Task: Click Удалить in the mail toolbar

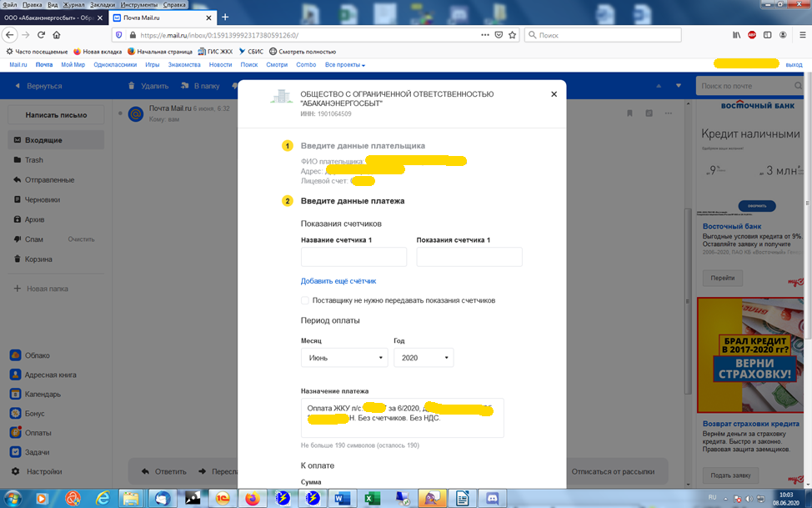Action: point(148,86)
